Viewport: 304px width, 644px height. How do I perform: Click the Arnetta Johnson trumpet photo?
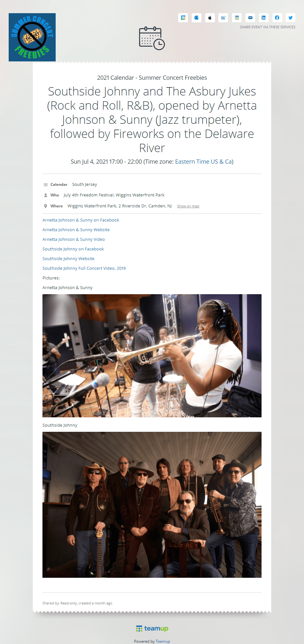click(x=152, y=356)
